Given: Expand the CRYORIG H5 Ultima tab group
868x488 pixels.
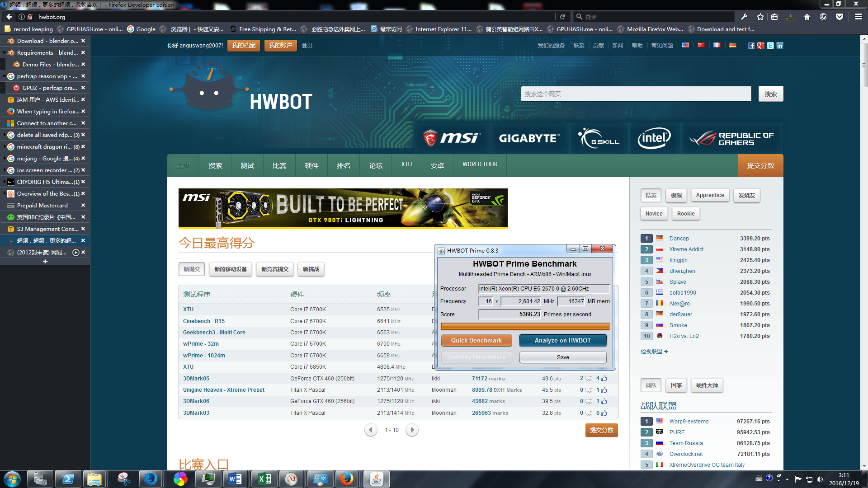Looking at the screenshot, I should 4,182.
